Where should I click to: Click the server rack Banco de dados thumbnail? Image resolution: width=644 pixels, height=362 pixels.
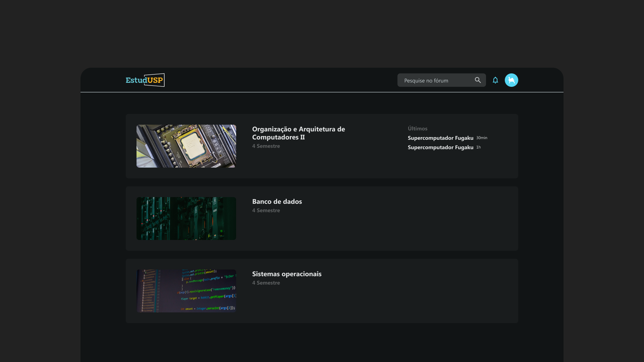point(186,218)
